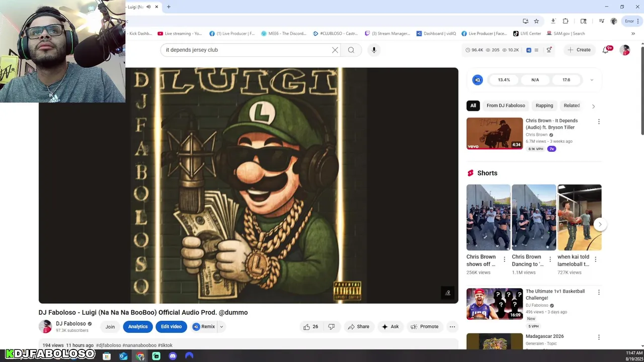
Task: Open LIVE Center TikTok bookmark
Action: click(527, 34)
